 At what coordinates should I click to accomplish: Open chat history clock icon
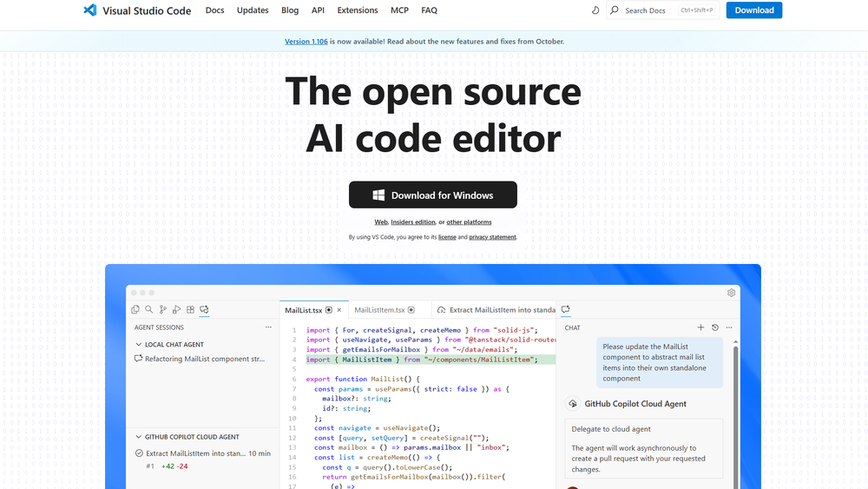pyautogui.click(x=715, y=327)
